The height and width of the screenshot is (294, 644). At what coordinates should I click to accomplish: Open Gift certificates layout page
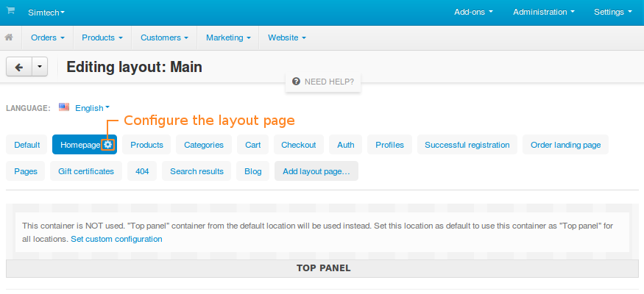(x=86, y=171)
